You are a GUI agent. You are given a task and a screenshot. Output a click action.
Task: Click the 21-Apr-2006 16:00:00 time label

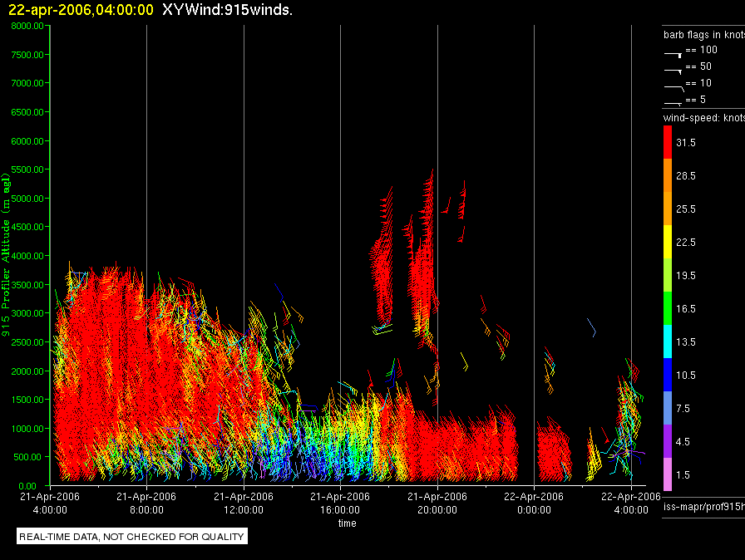pos(340,503)
